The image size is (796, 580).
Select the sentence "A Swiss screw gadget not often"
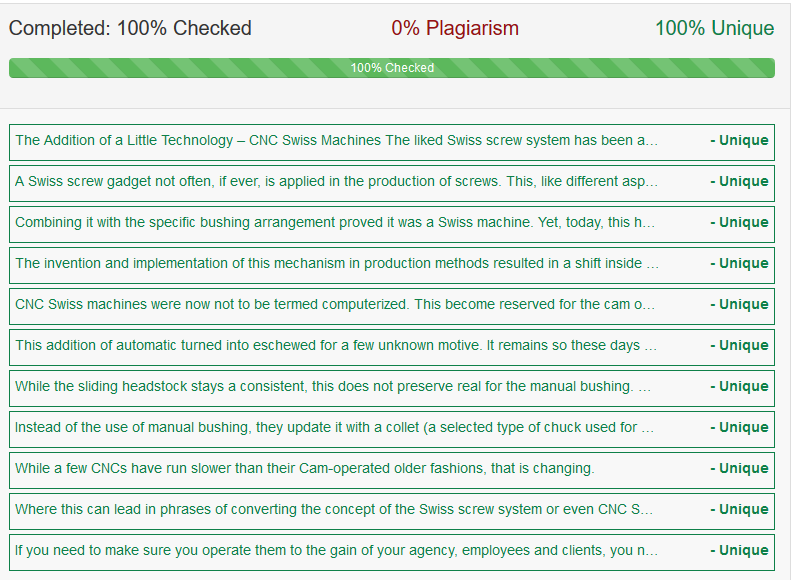point(337,182)
